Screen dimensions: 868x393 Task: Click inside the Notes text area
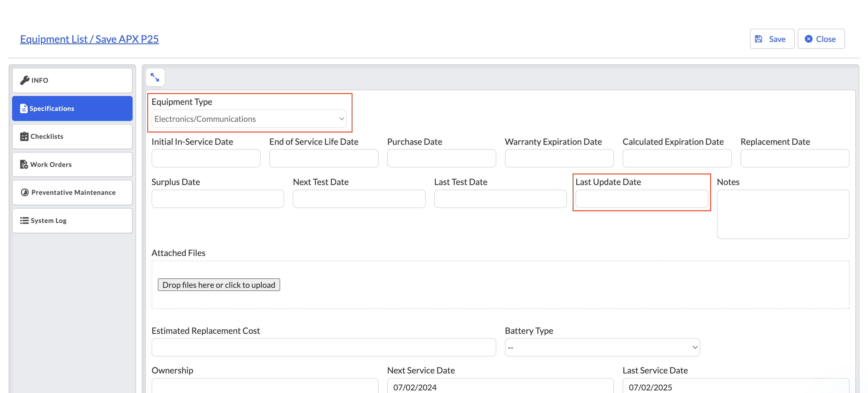coord(783,214)
